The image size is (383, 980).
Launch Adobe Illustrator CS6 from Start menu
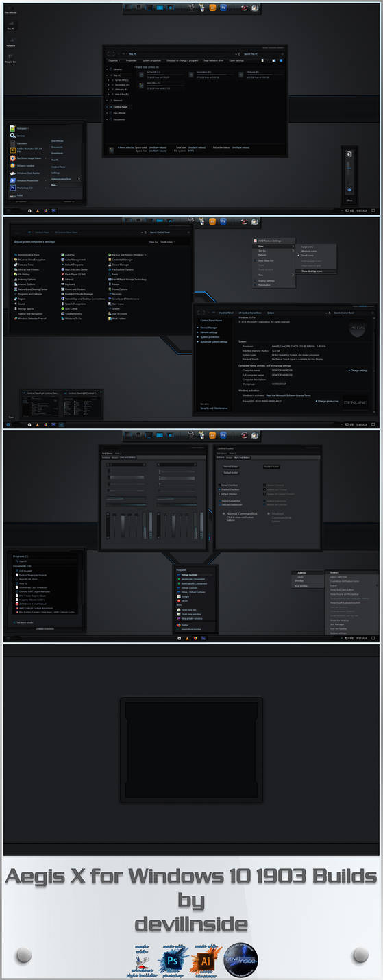[x=26, y=150]
